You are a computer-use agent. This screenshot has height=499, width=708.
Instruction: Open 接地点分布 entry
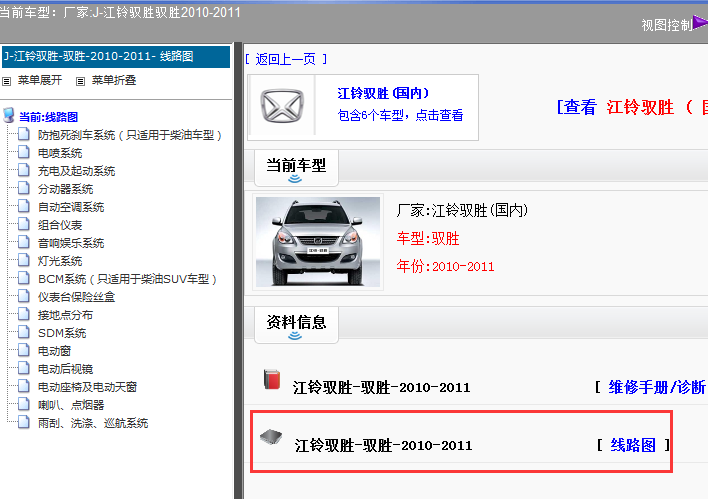[65, 315]
